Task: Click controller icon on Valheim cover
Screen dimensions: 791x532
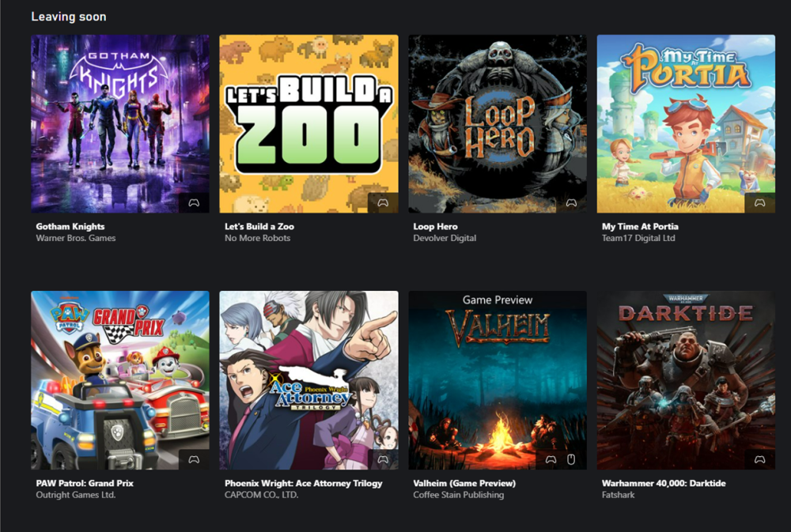Action: pos(551,459)
